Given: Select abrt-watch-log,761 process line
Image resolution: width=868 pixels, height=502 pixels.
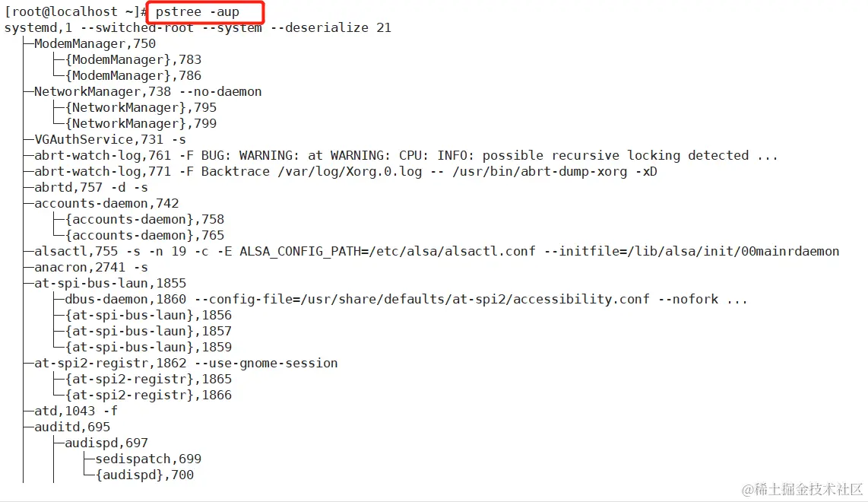Looking at the screenshot, I should coord(406,156).
